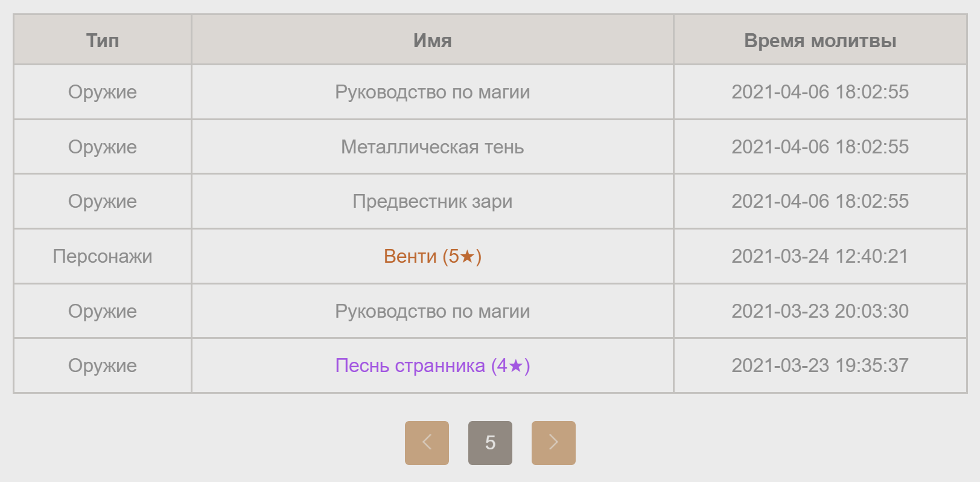
Task: Go to the next page arrow
Action: [x=553, y=443]
